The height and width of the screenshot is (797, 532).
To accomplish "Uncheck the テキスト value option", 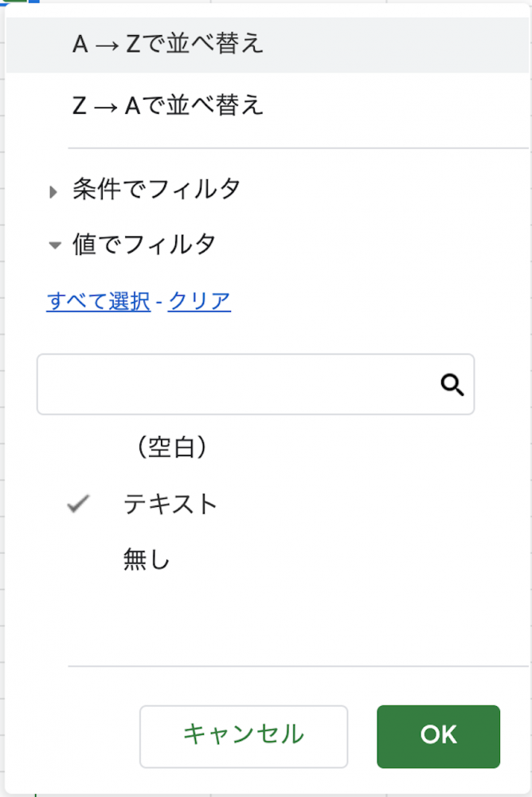I will point(170,505).
